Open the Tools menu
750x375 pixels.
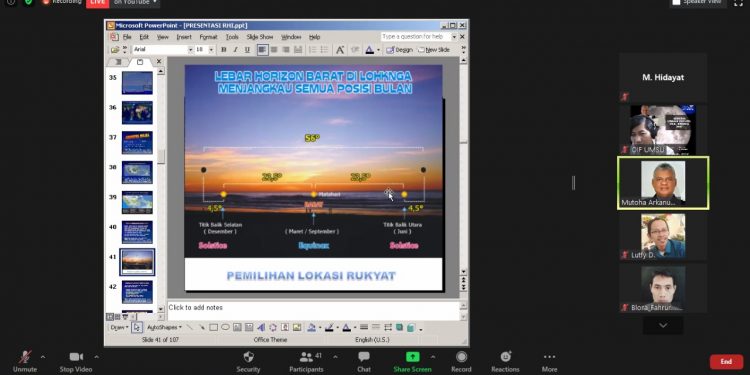(232, 37)
